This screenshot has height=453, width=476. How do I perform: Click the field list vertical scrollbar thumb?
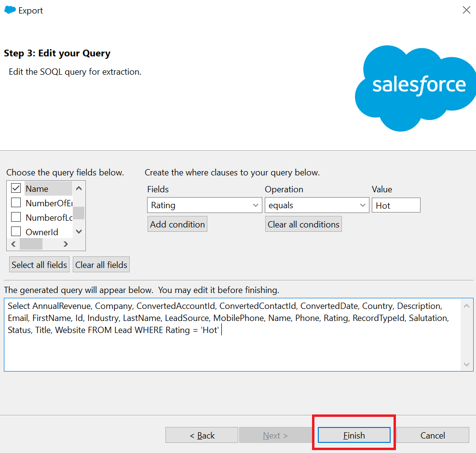point(79,213)
